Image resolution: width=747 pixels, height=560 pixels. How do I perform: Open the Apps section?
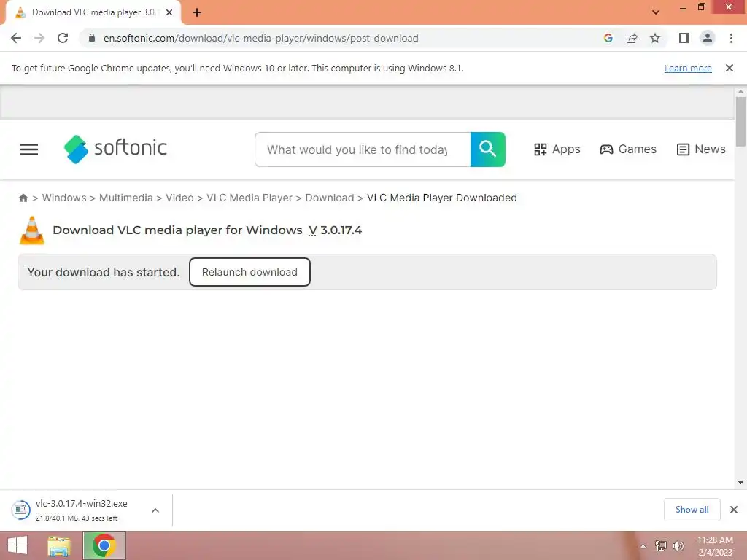point(557,149)
